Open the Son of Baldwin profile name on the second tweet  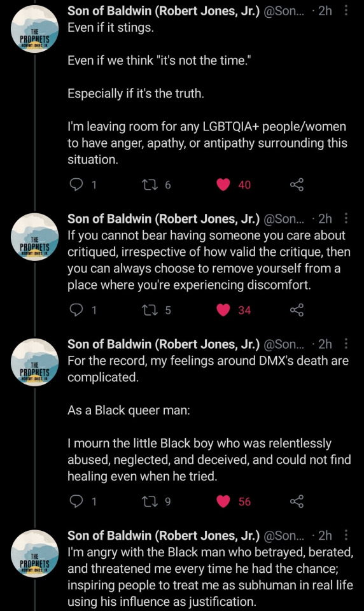pyautogui.click(x=164, y=218)
